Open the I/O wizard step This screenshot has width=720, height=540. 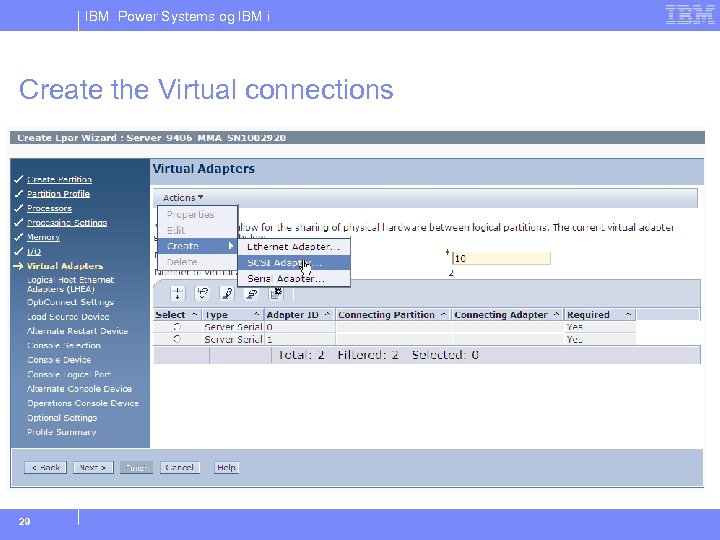(x=34, y=252)
